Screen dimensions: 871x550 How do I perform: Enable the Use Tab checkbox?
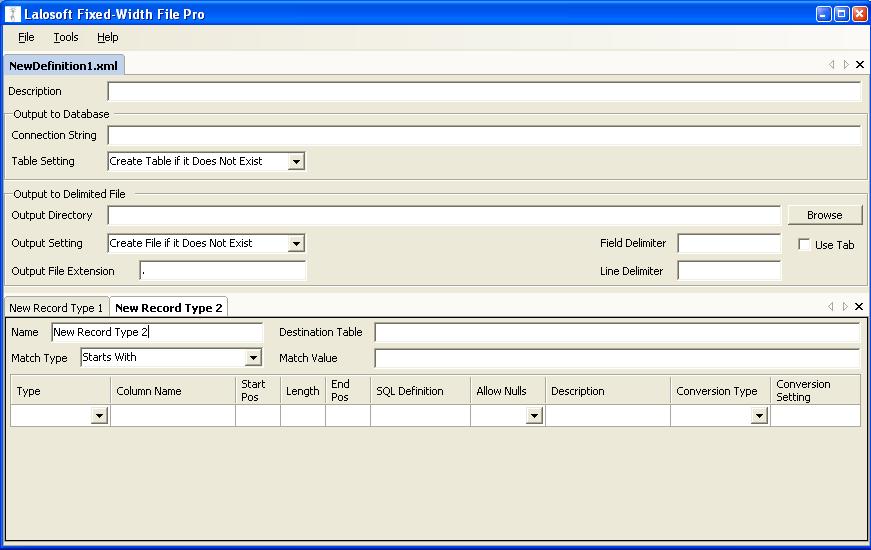click(x=804, y=244)
